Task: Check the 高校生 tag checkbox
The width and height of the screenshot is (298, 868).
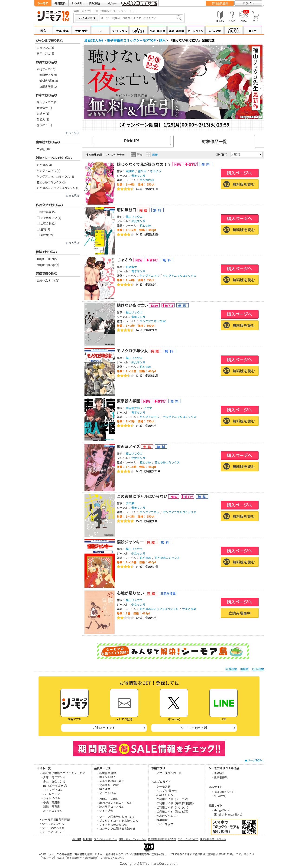Action: (x=38, y=235)
